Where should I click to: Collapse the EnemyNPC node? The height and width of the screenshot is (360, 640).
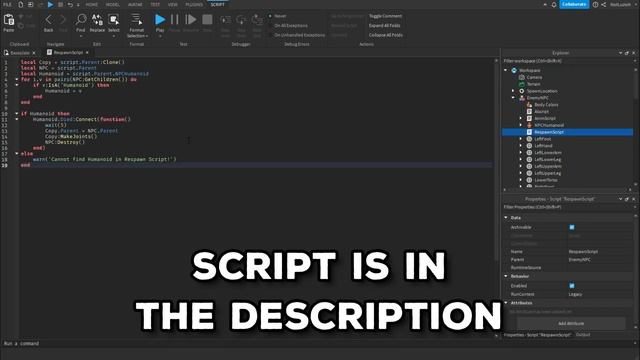[513, 98]
